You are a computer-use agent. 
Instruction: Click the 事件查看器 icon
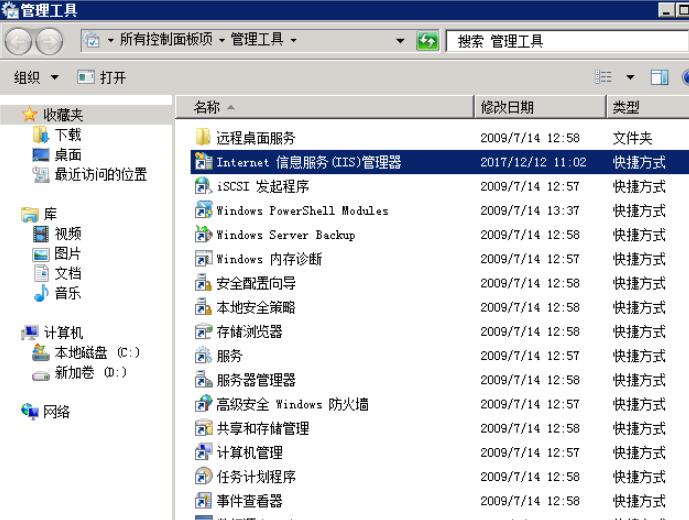[203, 500]
